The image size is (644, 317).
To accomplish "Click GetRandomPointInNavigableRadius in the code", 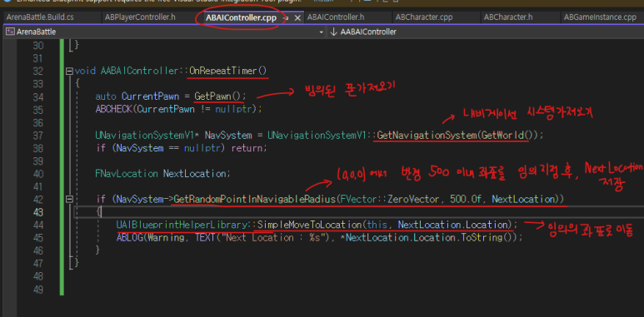I will [255, 200].
